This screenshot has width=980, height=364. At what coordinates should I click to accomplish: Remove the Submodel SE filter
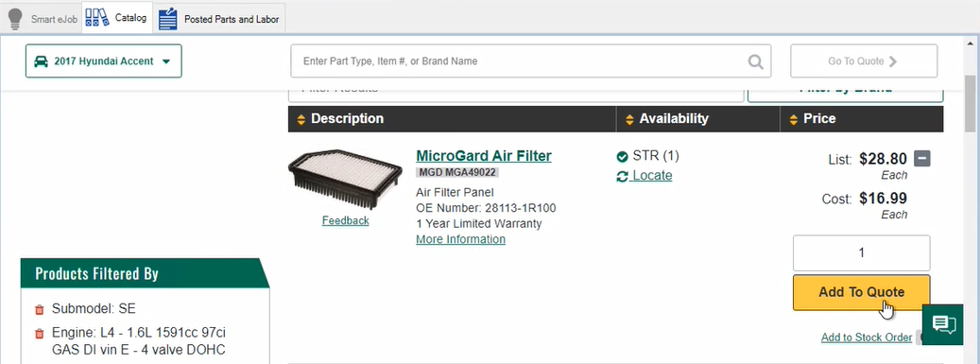40,309
